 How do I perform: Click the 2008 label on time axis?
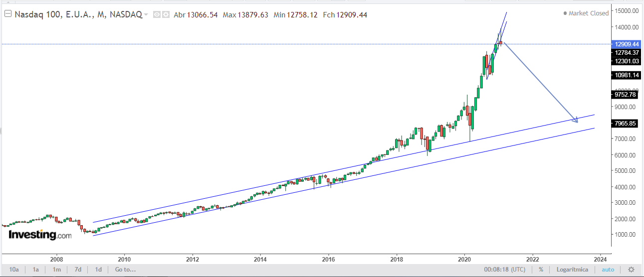tap(56, 259)
